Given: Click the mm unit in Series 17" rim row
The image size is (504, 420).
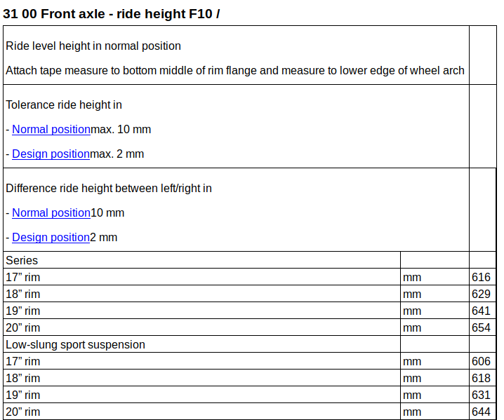Looking at the screenshot, I should click(412, 277).
